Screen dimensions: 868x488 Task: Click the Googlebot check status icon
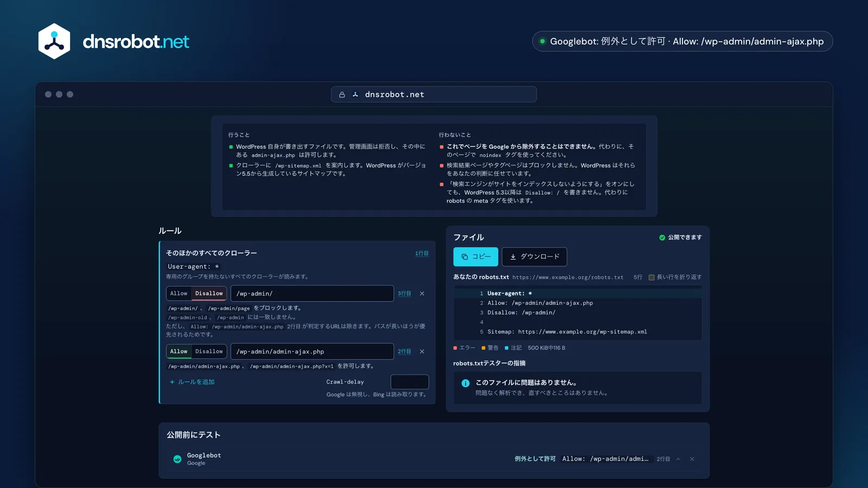point(177,459)
